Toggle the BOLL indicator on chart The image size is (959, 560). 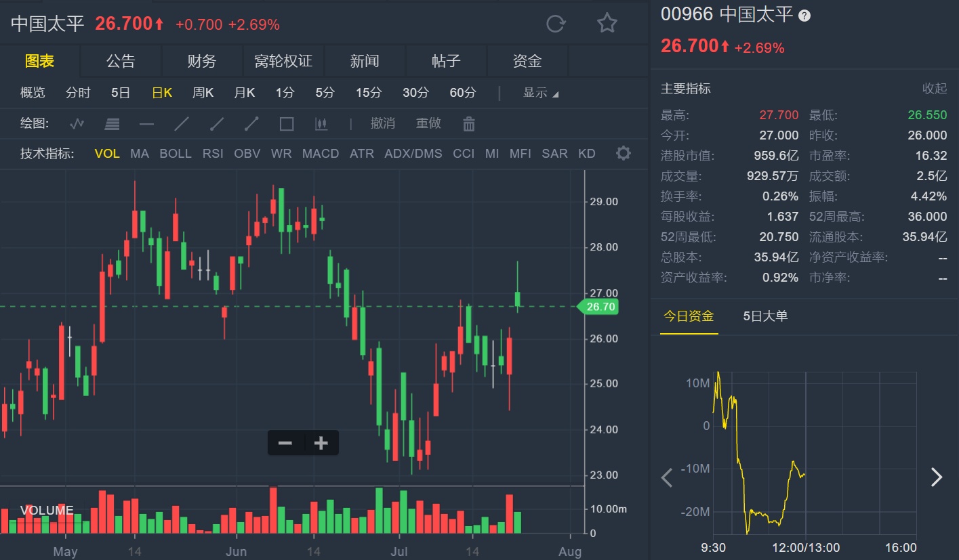[176, 154]
